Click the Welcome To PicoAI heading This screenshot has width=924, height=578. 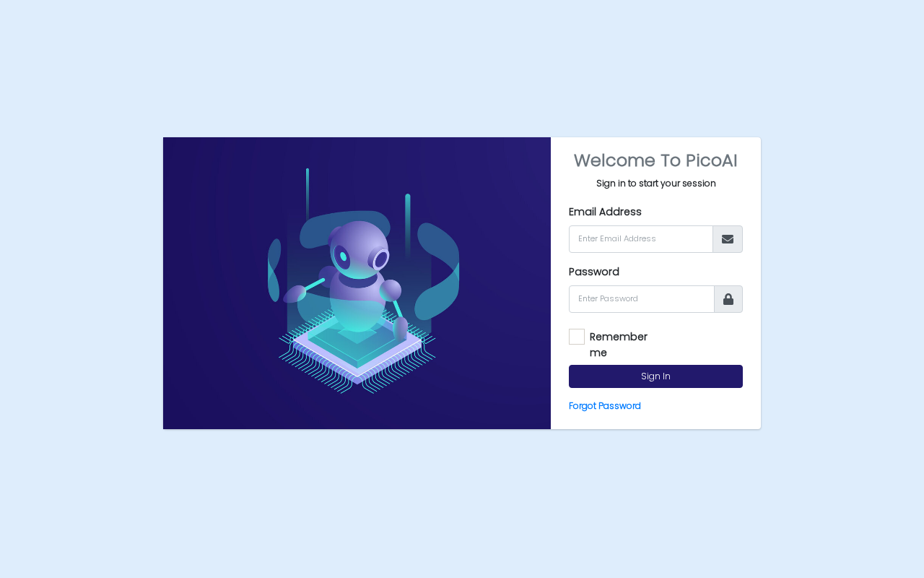click(x=655, y=160)
